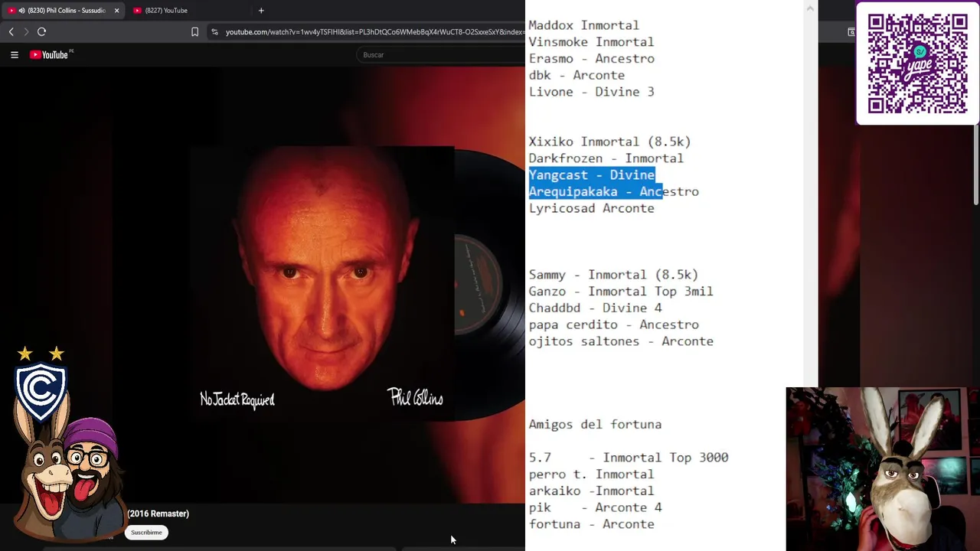Screen dimensions: 980x551
Task: Click the No Jacket Required album cover
Action: pyautogui.click(x=322, y=283)
